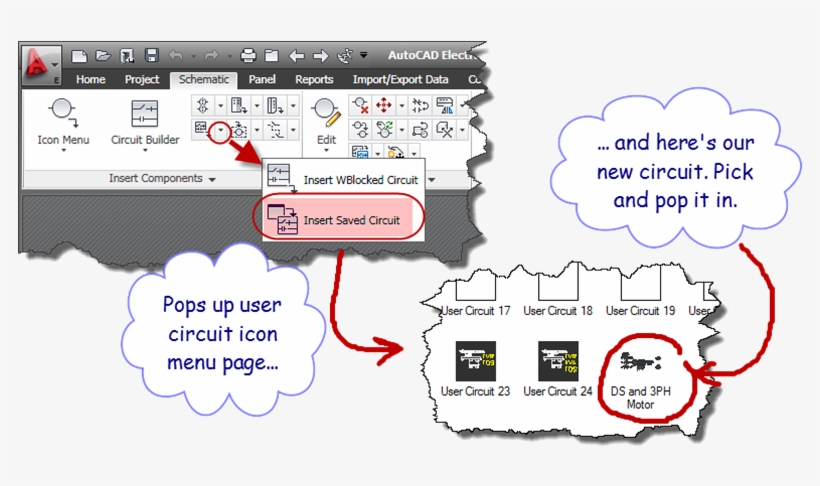Click the Copy Component icon in Edit panel

click(x=360, y=129)
